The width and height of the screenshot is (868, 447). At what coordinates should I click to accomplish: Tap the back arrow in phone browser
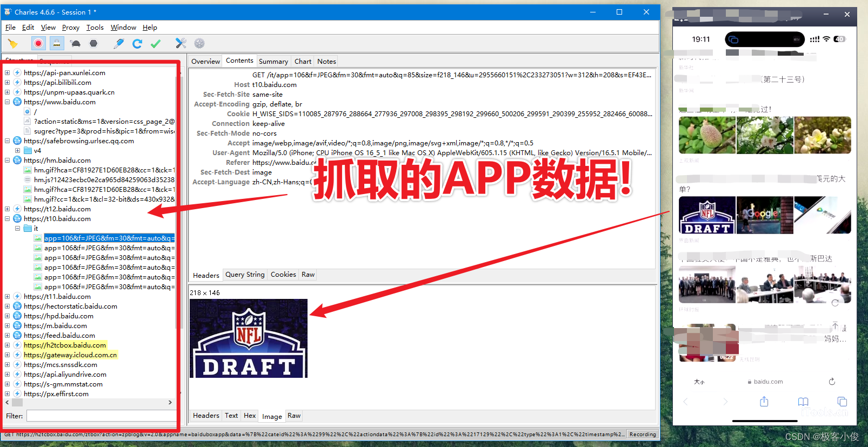tap(685, 402)
